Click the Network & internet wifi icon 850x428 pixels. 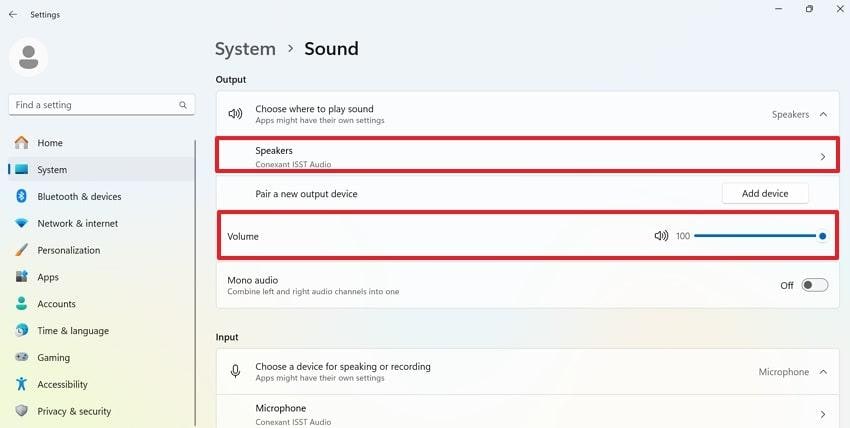point(21,223)
